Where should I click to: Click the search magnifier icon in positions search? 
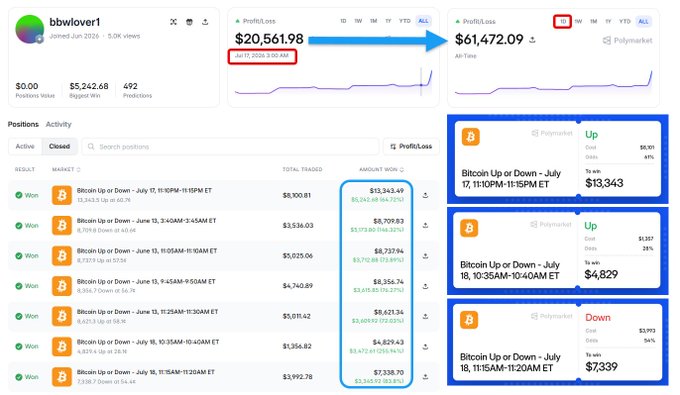(91, 147)
